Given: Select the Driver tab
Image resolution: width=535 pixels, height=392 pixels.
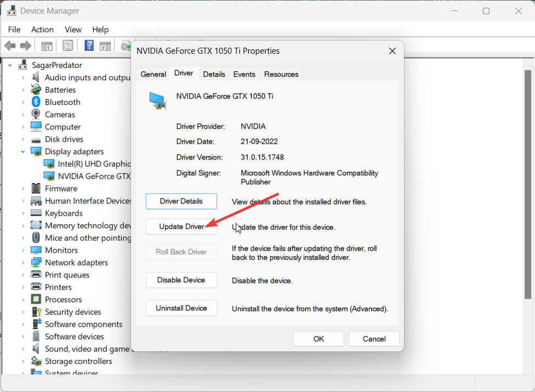Looking at the screenshot, I should tap(184, 73).
